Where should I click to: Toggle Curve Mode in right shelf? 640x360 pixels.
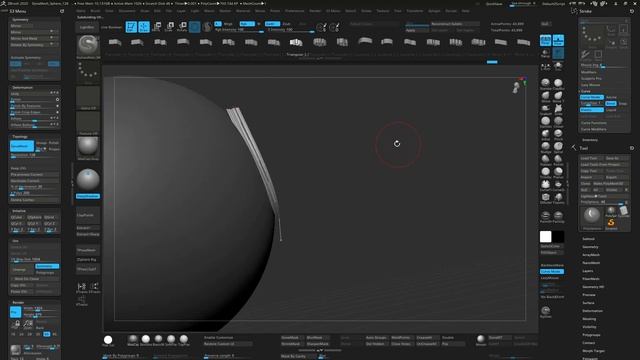pyautogui.click(x=552, y=271)
